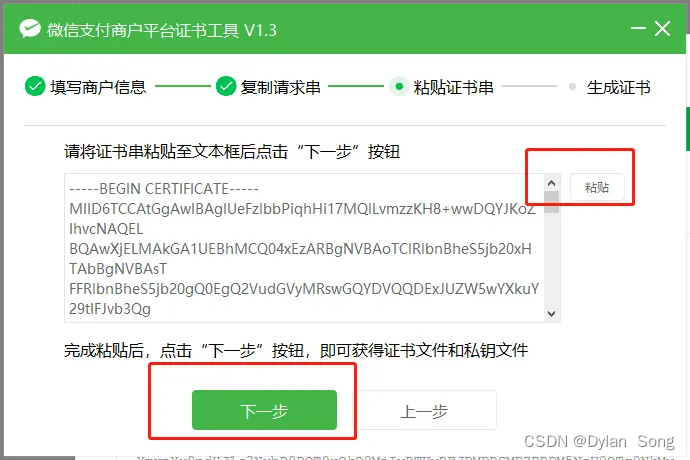Click the 粘贴证书串 active step dot

pos(399,86)
